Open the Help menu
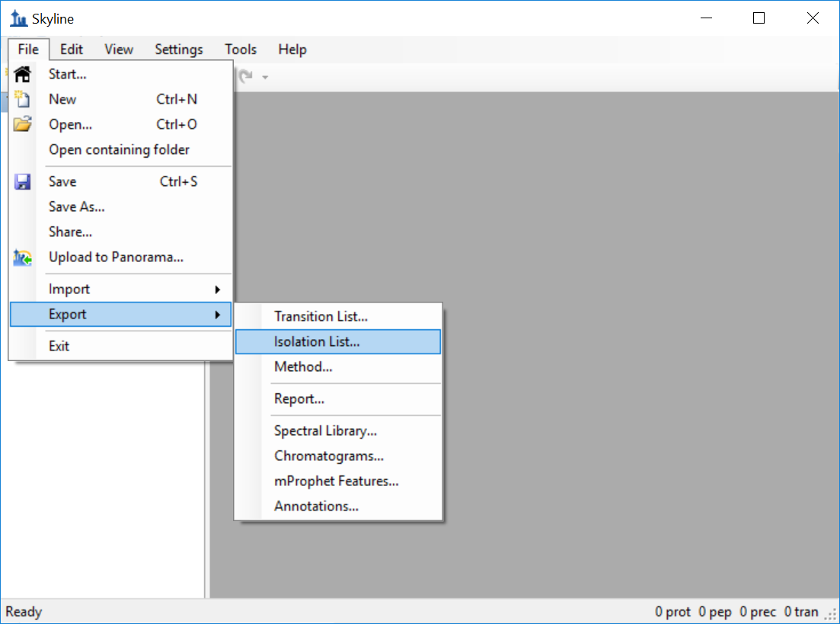840x624 pixels. pos(292,50)
